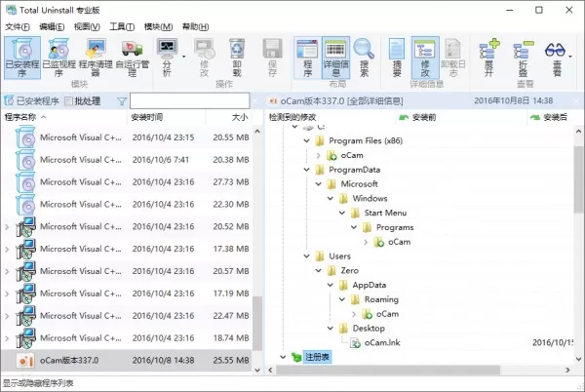Open the dropdown arrow beside 查看
This screenshot has width=585, height=392.
click(x=570, y=57)
